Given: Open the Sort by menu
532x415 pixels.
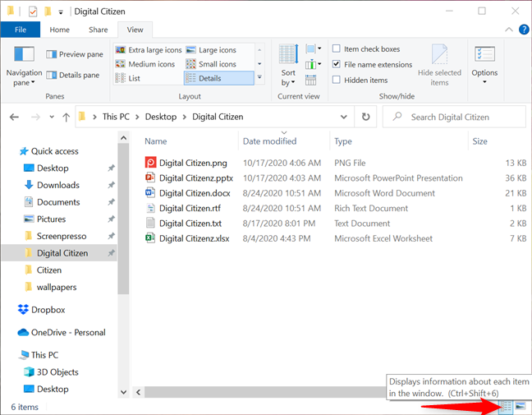Looking at the screenshot, I should (288, 65).
